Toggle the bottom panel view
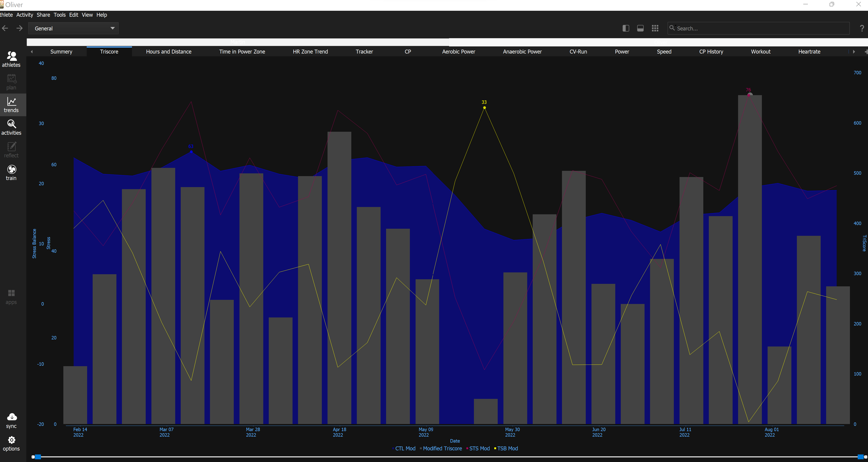The height and width of the screenshot is (462, 868). [x=640, y=28]
